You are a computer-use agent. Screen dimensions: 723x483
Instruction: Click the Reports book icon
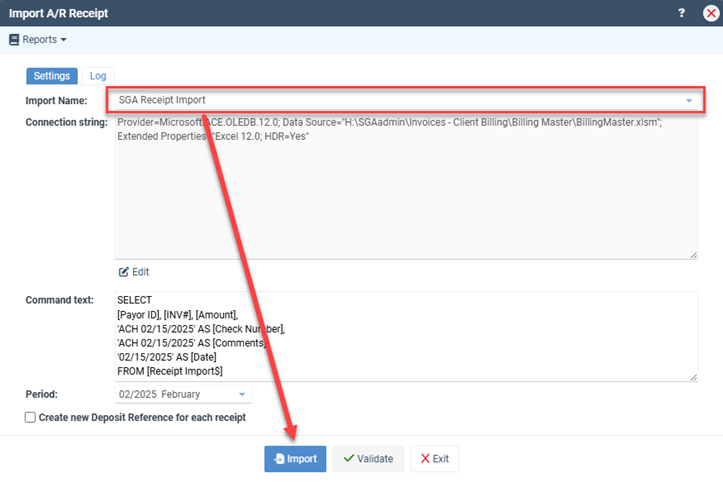pos(14,40)
